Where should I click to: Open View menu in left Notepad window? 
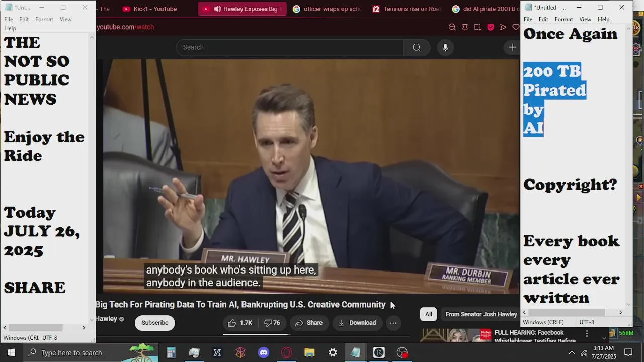point(66,19)
